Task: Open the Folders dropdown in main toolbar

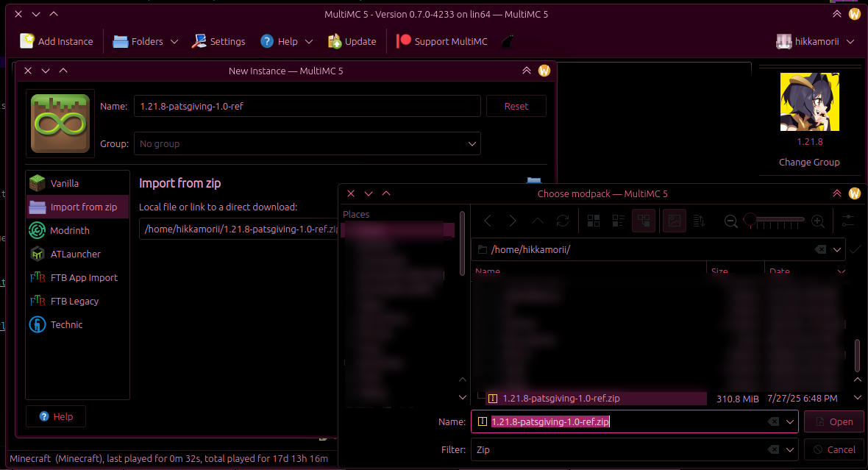Action: tap(145, 41)
